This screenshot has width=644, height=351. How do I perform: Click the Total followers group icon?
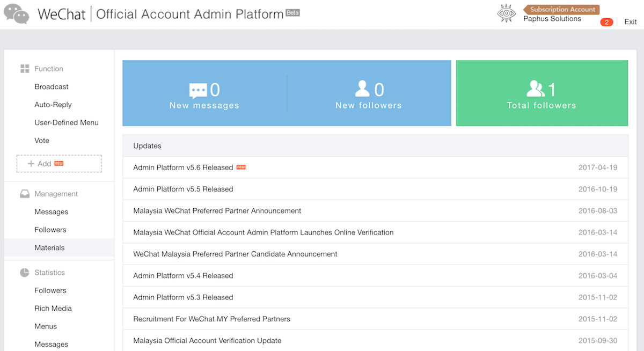536,89
